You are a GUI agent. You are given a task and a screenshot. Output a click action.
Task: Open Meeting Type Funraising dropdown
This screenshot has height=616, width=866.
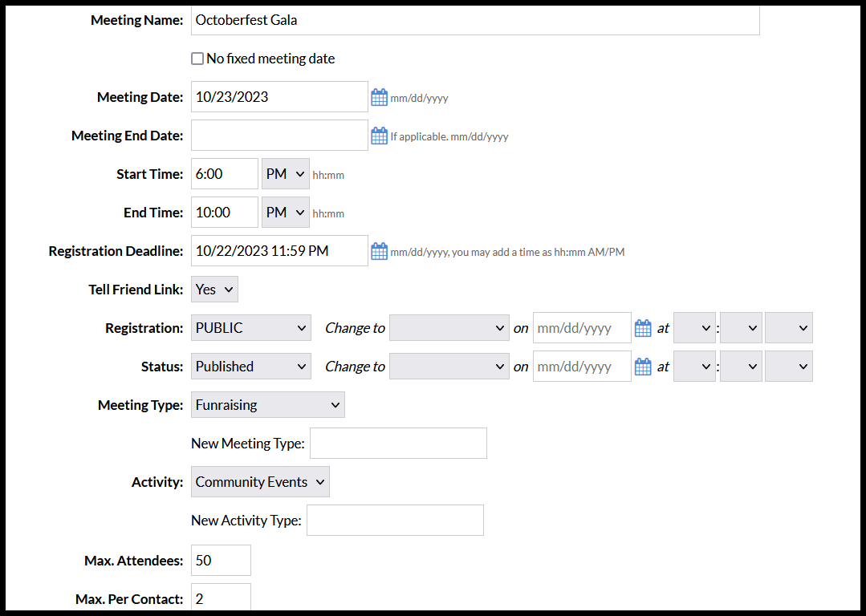click(x=268, y=404)
